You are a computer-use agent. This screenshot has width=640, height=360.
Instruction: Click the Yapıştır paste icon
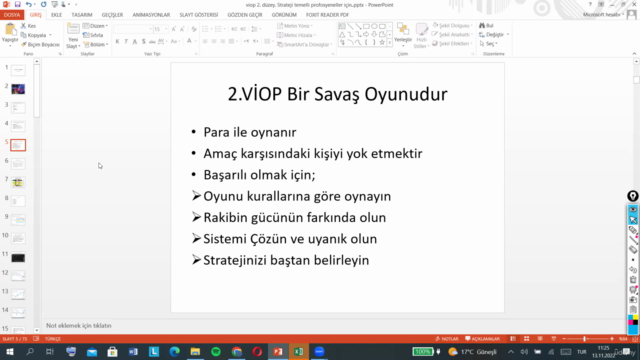pyautogui.click(x=10, y=30)
